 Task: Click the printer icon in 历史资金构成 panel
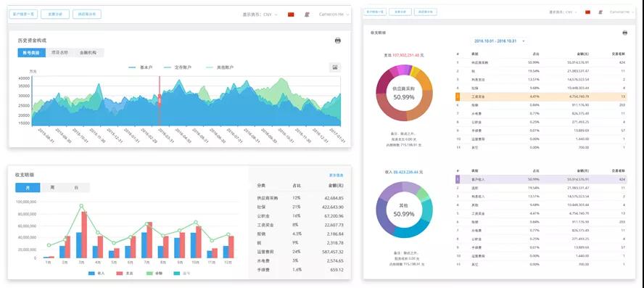338,41
